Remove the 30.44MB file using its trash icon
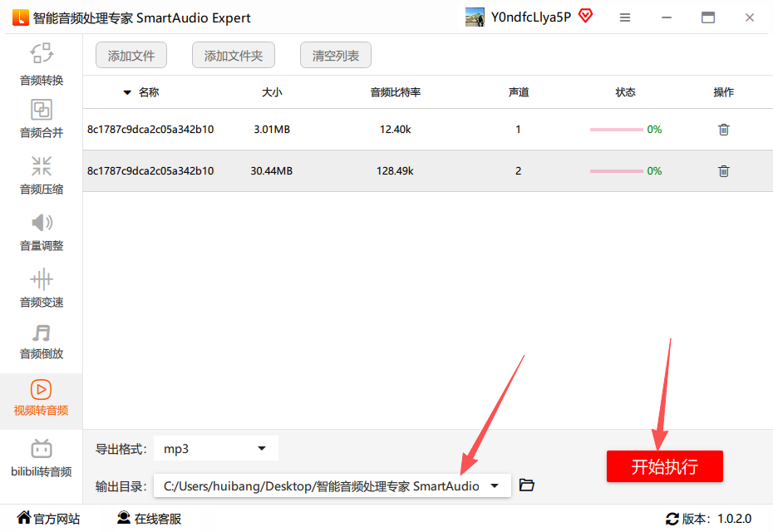This screenshot has height=532, width=773. [x=723, y=171]
